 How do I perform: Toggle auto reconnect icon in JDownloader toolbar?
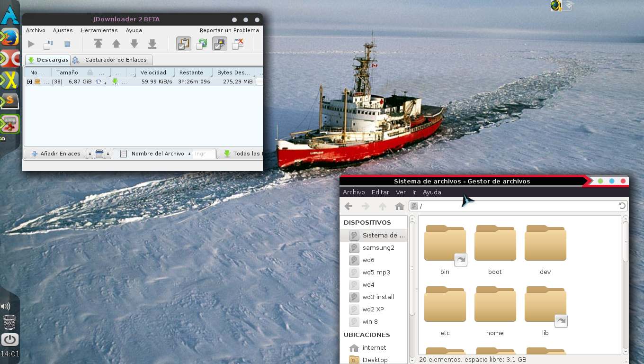point(202,44)
